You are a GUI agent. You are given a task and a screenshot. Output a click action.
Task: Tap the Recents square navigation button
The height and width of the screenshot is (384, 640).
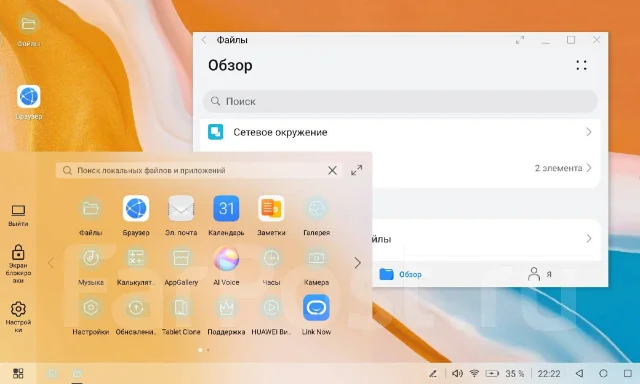pos(628,373)
